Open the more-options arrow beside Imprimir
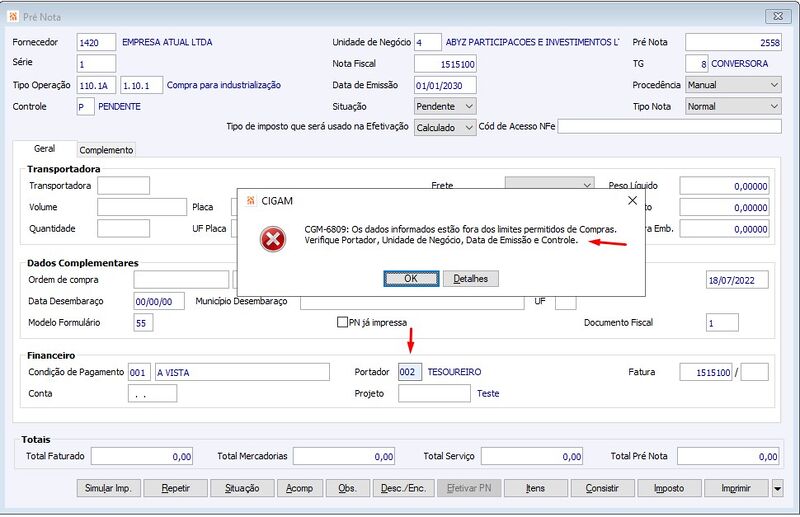800x517 pixels. (777, 488)
